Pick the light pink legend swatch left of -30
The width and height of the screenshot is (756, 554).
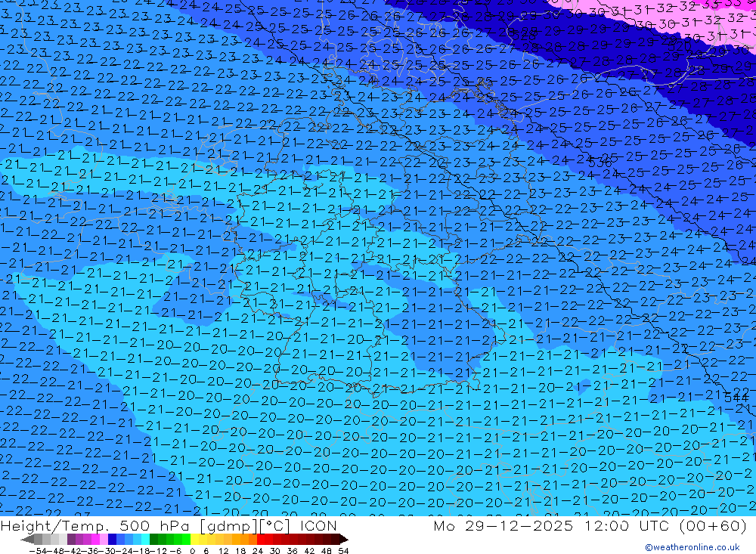point(104,539)
